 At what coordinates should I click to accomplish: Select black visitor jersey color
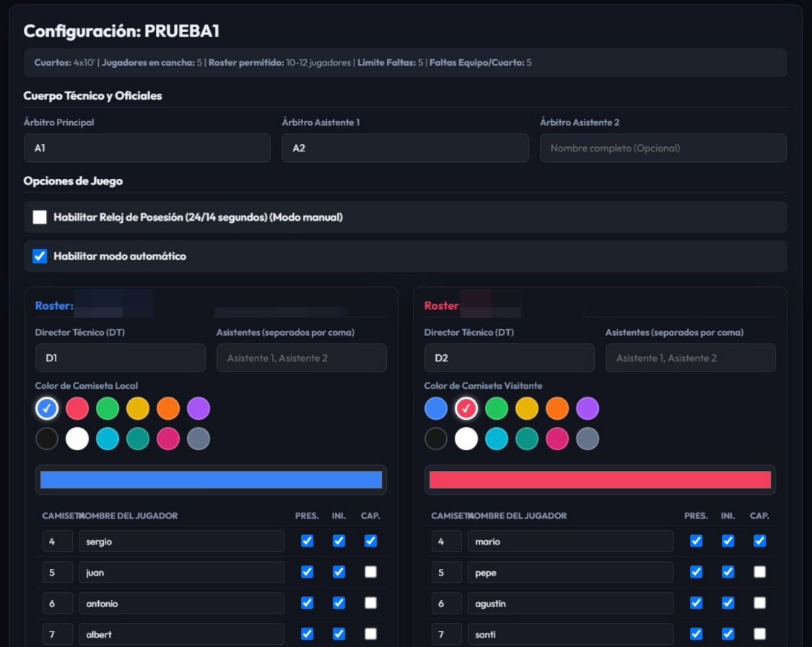coord(436,439)
